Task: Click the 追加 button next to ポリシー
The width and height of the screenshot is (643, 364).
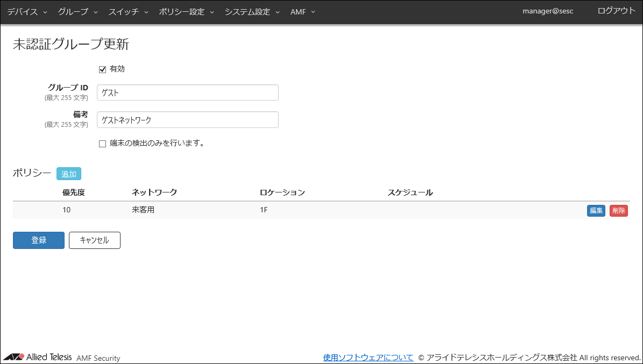Action: [68, 174]
